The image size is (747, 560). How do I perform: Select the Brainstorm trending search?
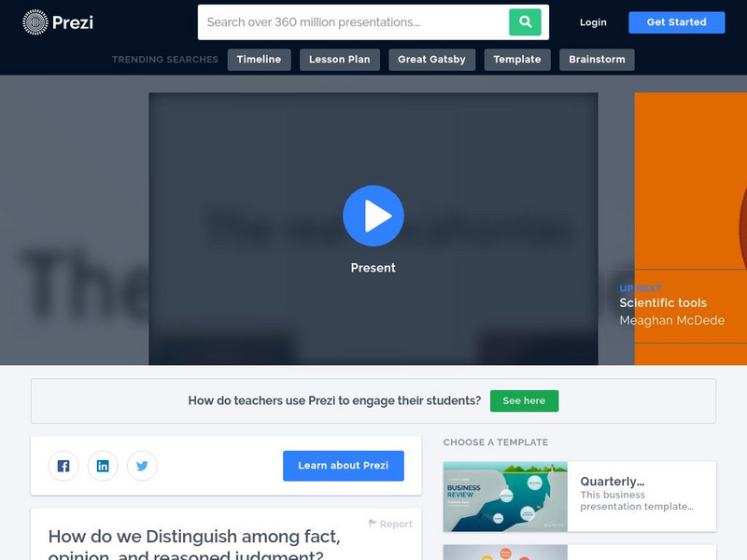click(597, 60)
